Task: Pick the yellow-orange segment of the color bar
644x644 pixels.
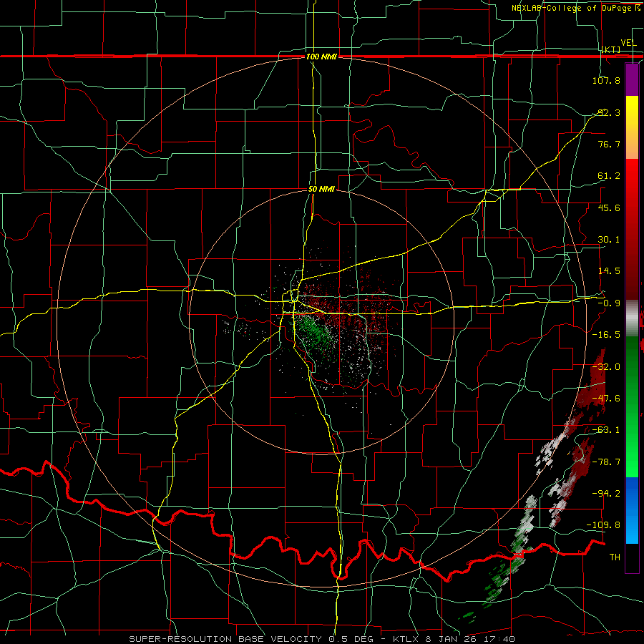Action: click(632, 127)
